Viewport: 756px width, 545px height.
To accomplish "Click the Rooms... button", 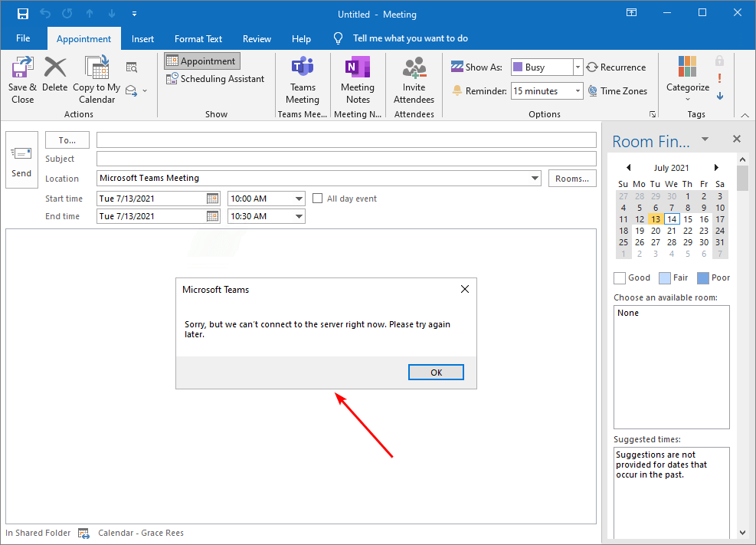I will (x=572, y=179).
